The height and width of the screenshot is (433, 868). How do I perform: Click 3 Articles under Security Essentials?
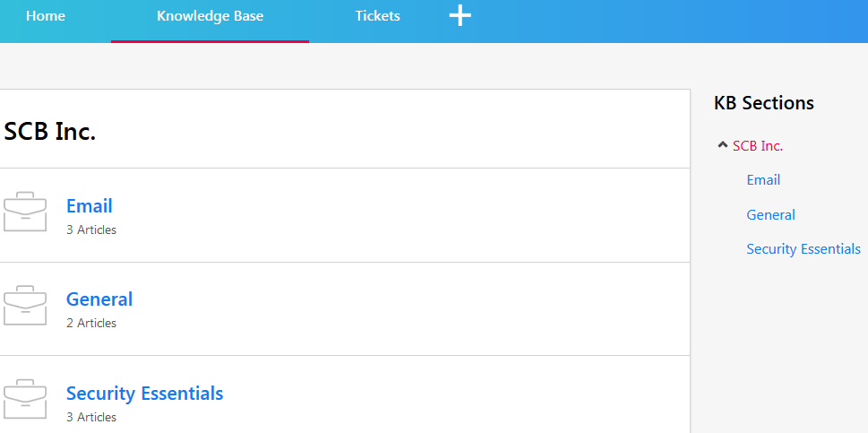pos(91,417)
